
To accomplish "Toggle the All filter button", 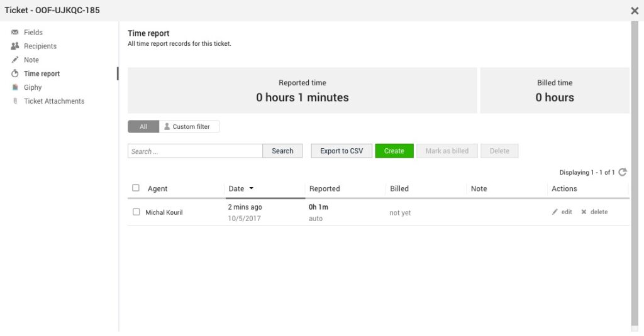I will pyautogui.click(x=143, y=126).
